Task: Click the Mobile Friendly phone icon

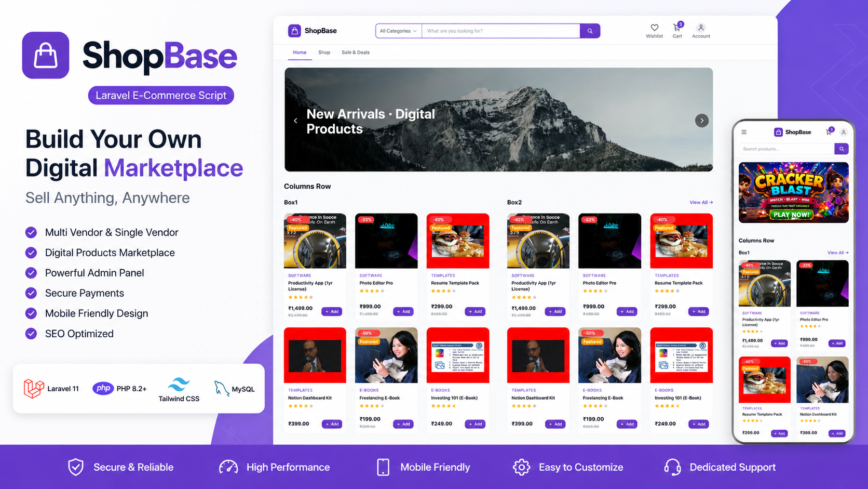Action: coord(383,467)
